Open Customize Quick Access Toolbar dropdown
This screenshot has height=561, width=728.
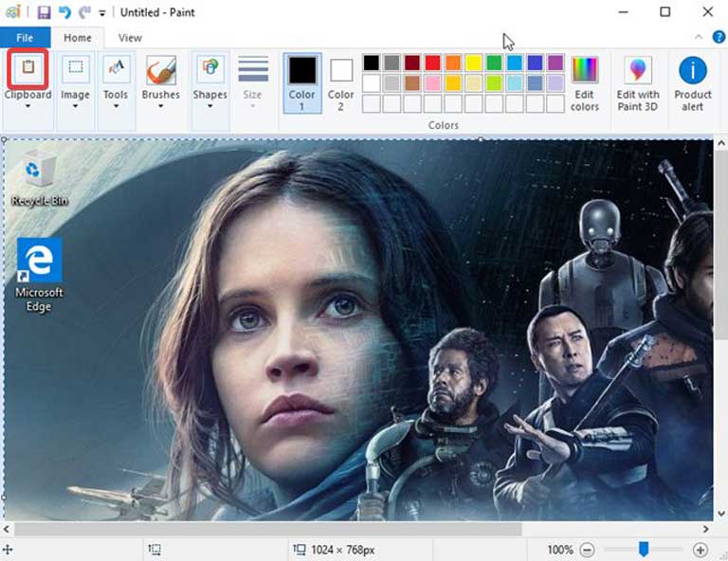pyautogui.click(x=102, y=13)
